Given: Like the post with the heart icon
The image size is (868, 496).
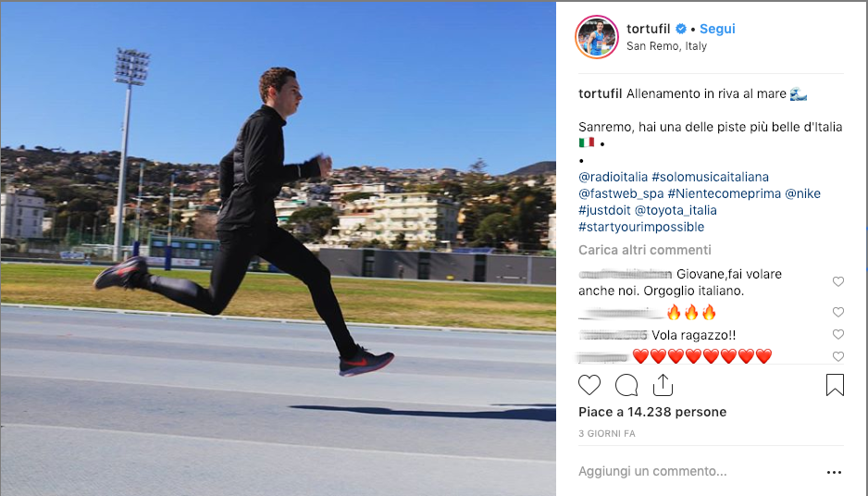Looking at the screenshot, I should tap(589, 385).
